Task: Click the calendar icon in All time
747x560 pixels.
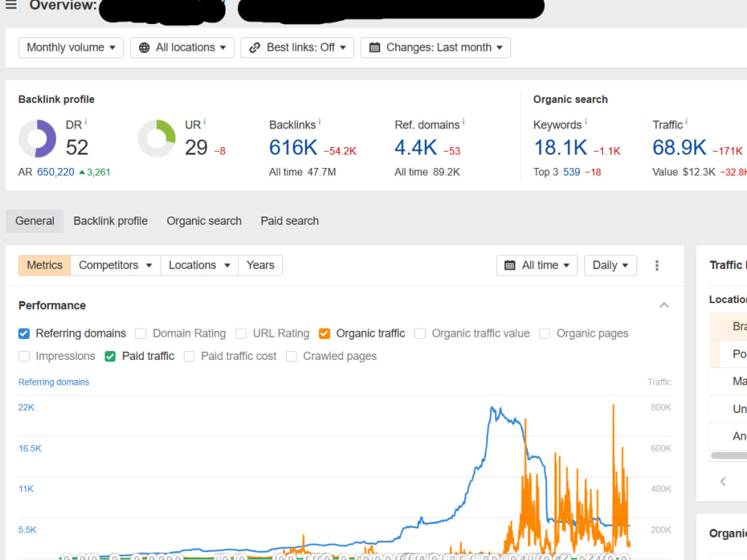Action: pyautogui.click(x=509, y=265)
